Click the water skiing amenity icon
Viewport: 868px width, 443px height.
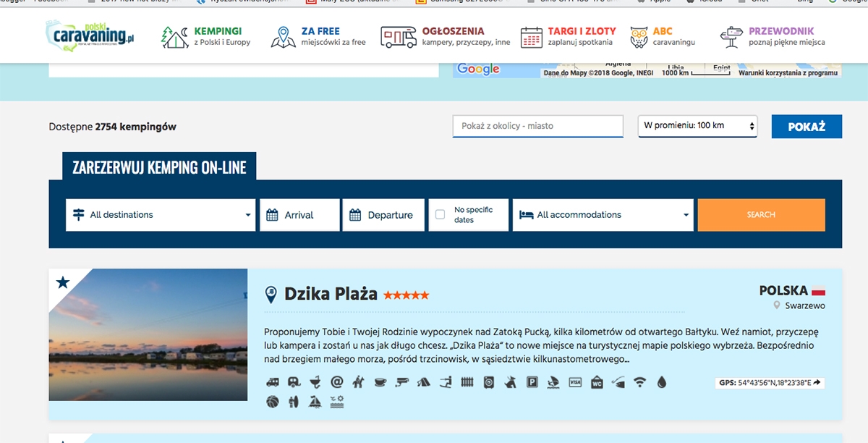click(446, 382)
